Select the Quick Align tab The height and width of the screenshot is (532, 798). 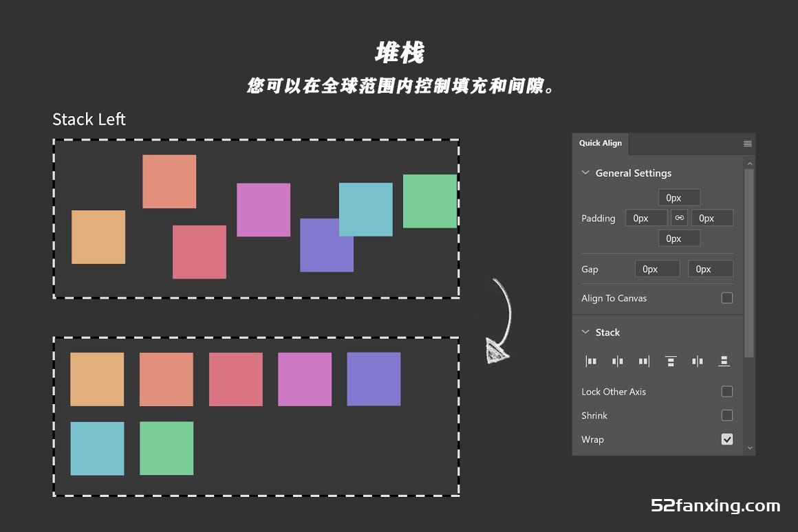601,144
